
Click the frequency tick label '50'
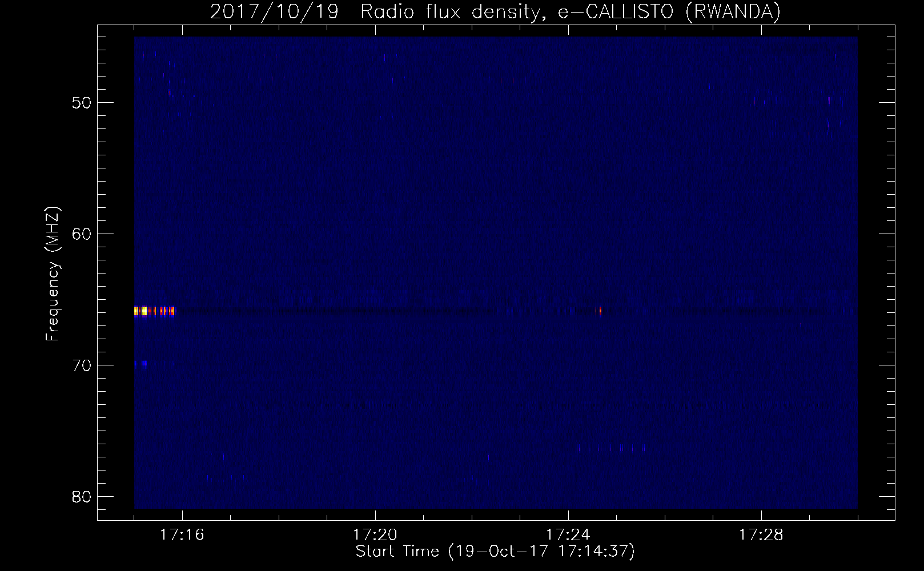tap(82, 103)
